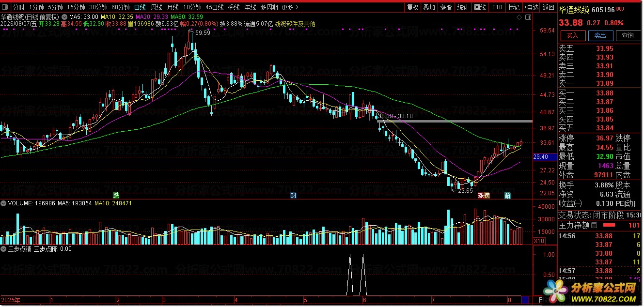Select the 10分钟 period tab
This screenshot has width=644, height=307.
192,7
